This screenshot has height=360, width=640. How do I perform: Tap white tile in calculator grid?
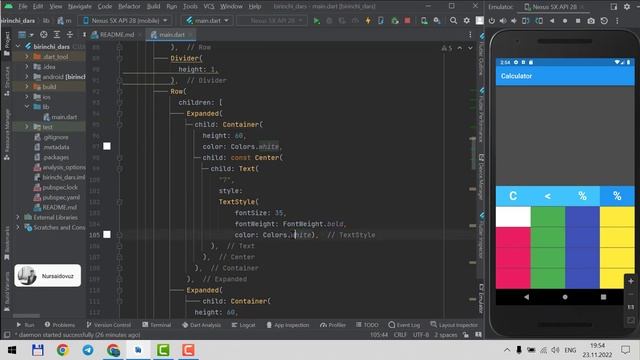513,216
